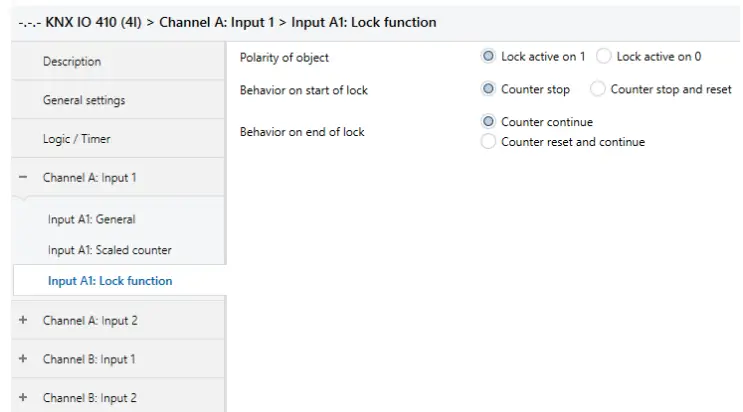Select 'Lock active on 0' radio button
Viewport: 743px width, 412px height.
(604, 57)
